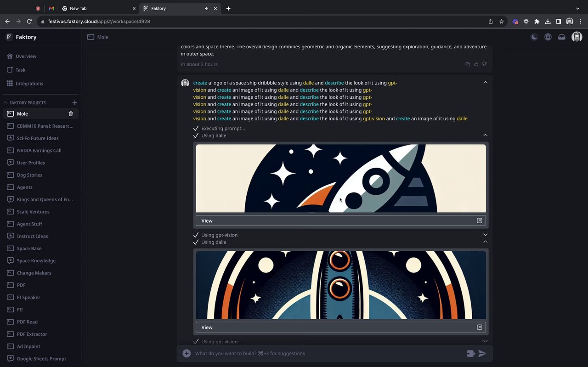Screen dimensions: 588x367
Task: Open the PDF Extractor project
Action: 40,334
